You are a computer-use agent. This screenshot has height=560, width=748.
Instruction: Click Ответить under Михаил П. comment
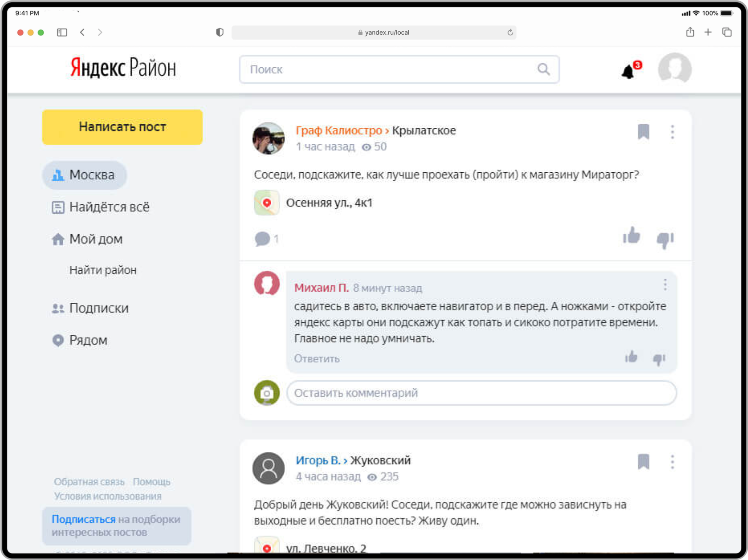tap(317, 358)
